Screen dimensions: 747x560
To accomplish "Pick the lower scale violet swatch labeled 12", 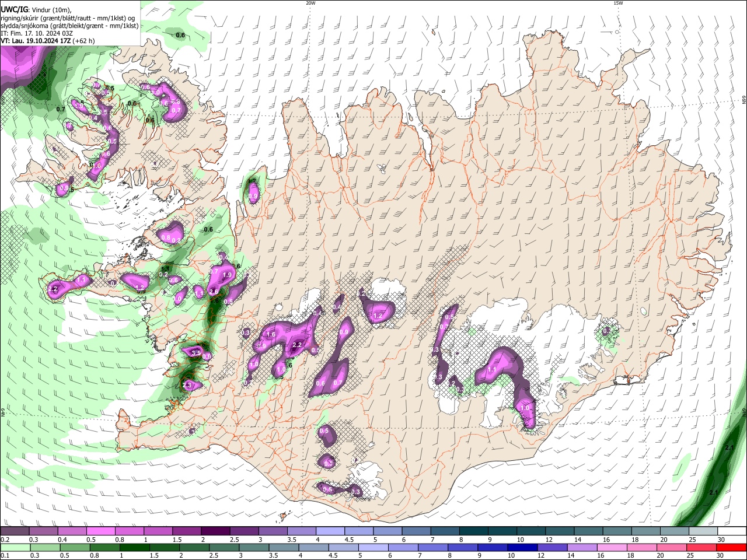I will [551, 547].
